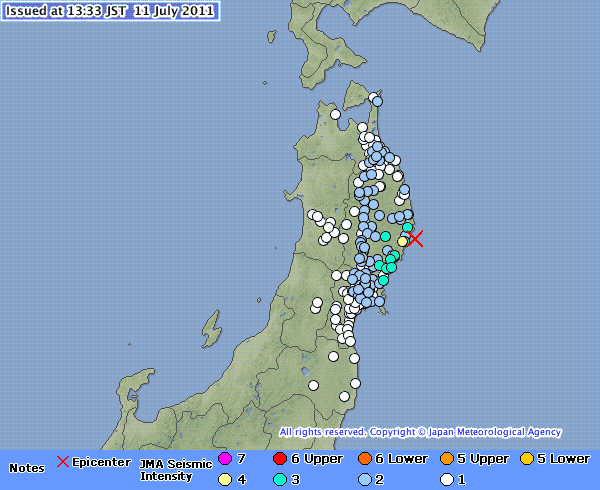Click the Epicenter X symbol in the legend
The width and height of the screenshot is (600, 490).
[63, 461]
